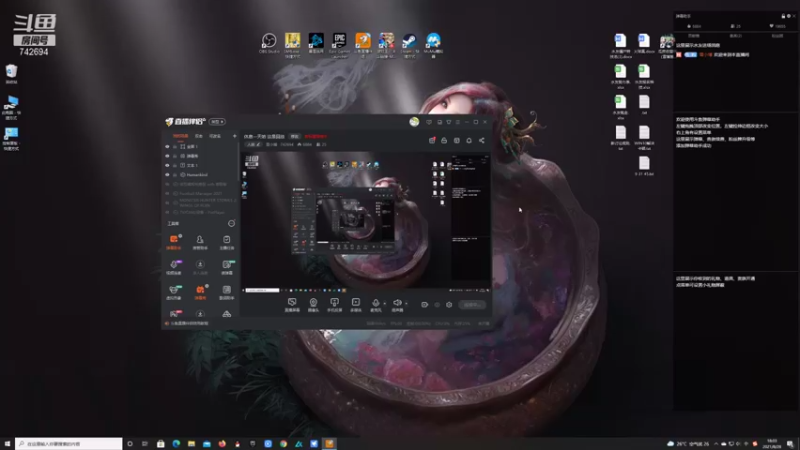Click the Windows Start button
Viewport: 800px width, 450px height.
tap(7, 444)
